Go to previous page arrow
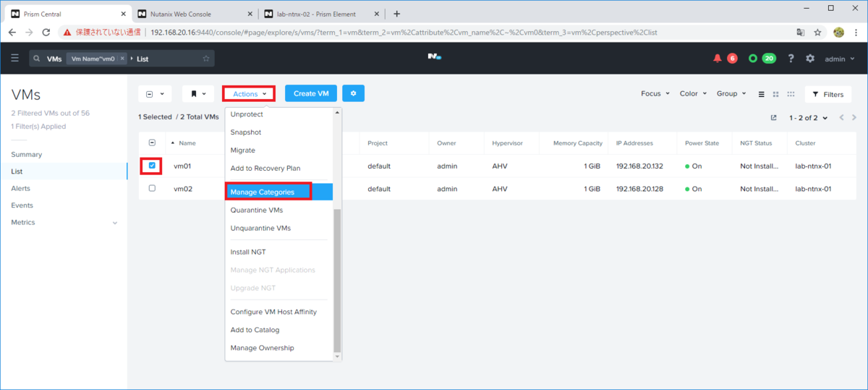Screen dimensions: 868x390 click(841, 117)
